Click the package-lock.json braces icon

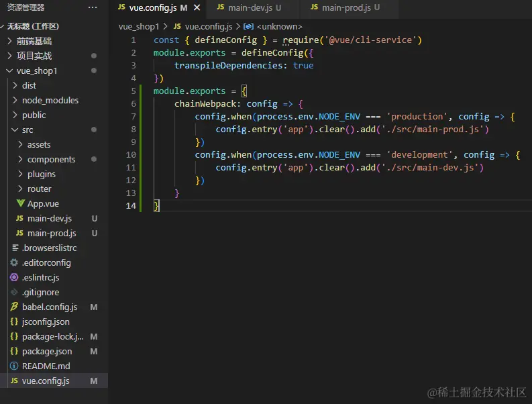point(14,336)
